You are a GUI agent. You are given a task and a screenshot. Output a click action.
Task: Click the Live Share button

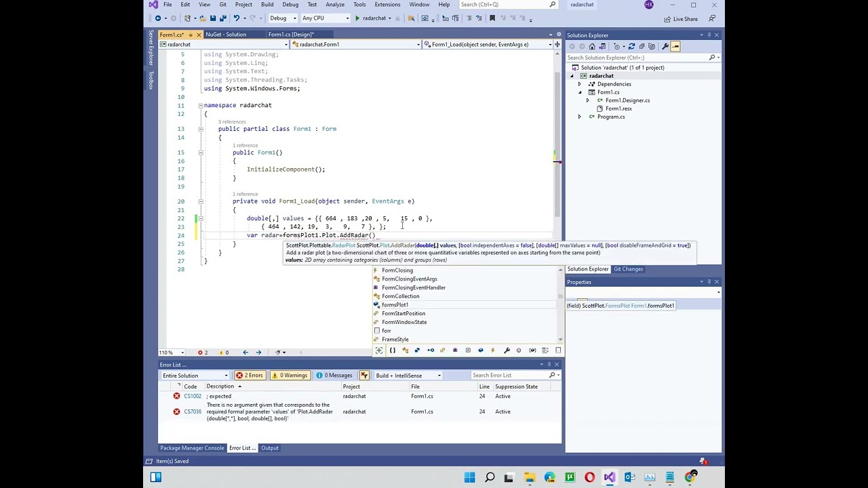point(681,19)
